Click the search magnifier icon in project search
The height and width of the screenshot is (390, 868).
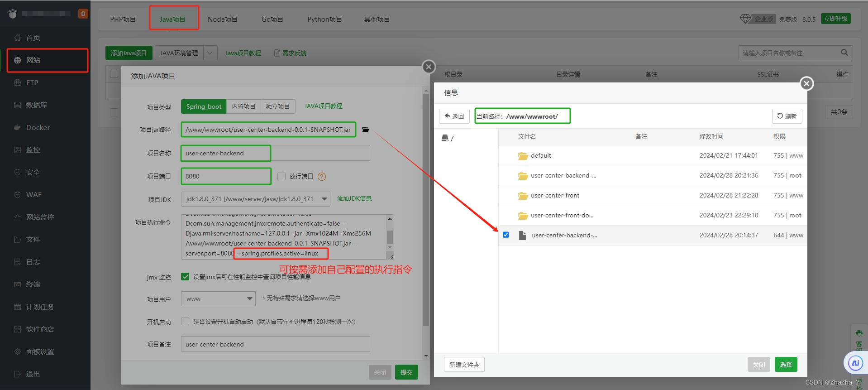pos(844,53)
